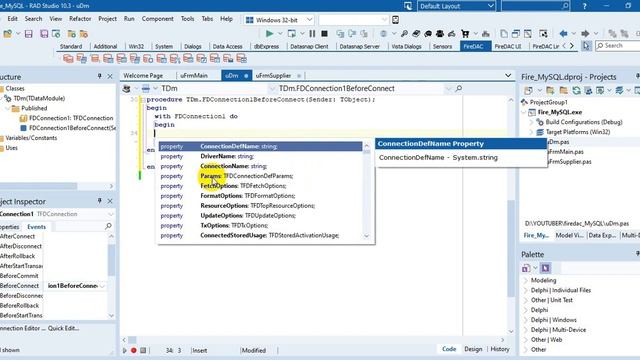Close the Object Inspector panel

[110, 201]
